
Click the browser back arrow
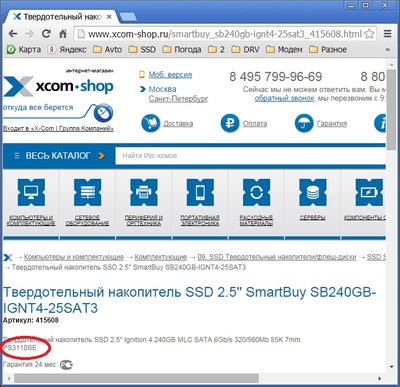[x=13, y=34]
